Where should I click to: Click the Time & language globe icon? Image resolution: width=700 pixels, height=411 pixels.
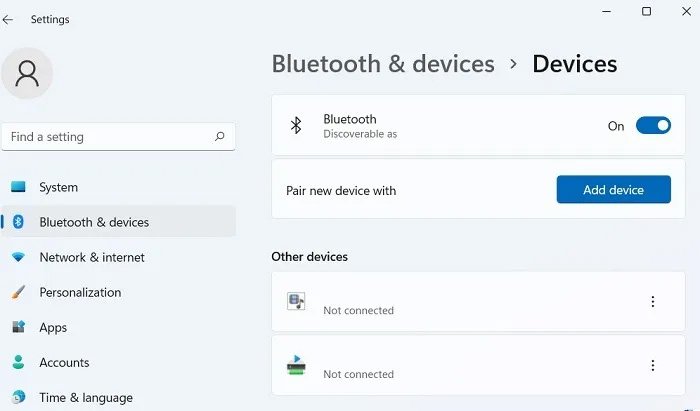pos(18,397)
